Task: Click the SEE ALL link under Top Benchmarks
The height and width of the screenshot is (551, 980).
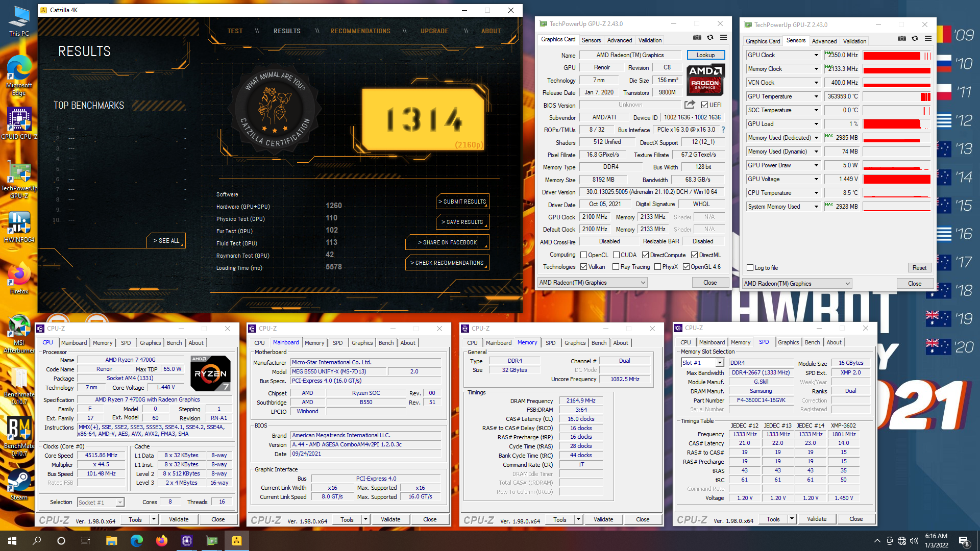Action: 166,241
